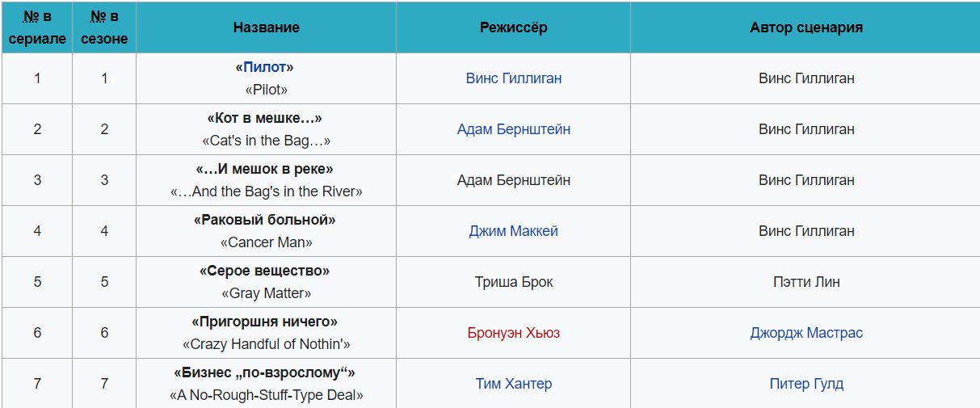Click the «Автор сценария» column header

[x=806, y=27]
